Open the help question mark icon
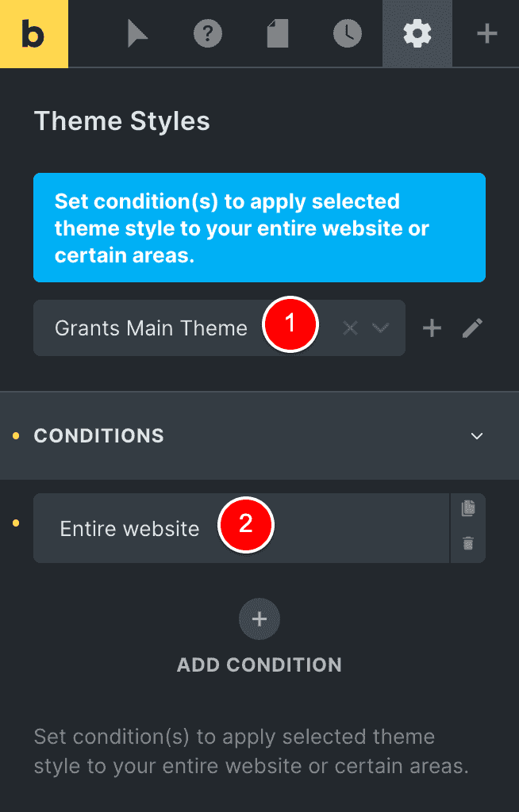The image size is (519, 812). [x=208, y=33]
